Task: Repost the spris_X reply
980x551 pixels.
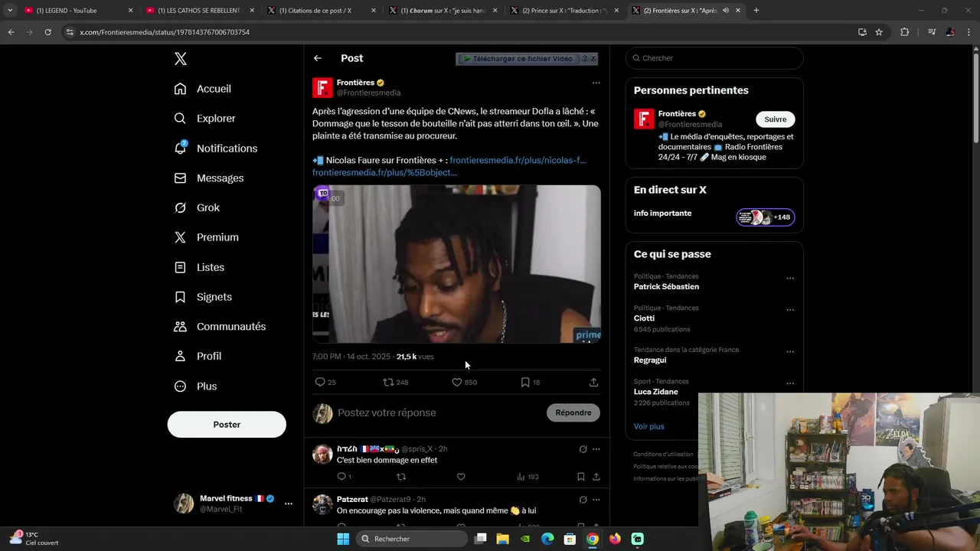Action: point(401,477)
